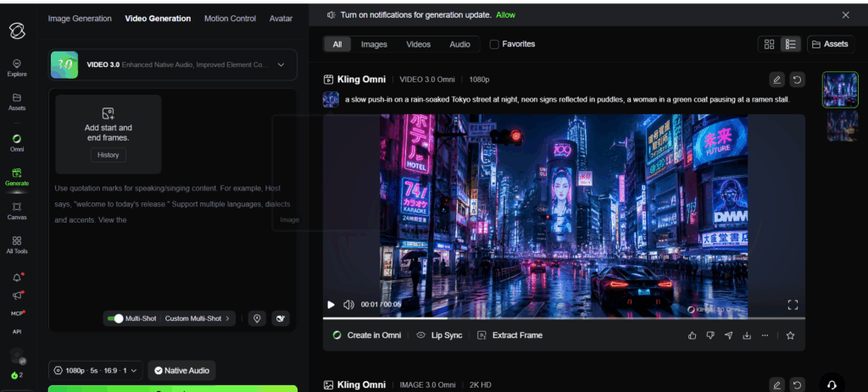
Task: Click the Kling logo in the sidebar
Action: (17, 31)
